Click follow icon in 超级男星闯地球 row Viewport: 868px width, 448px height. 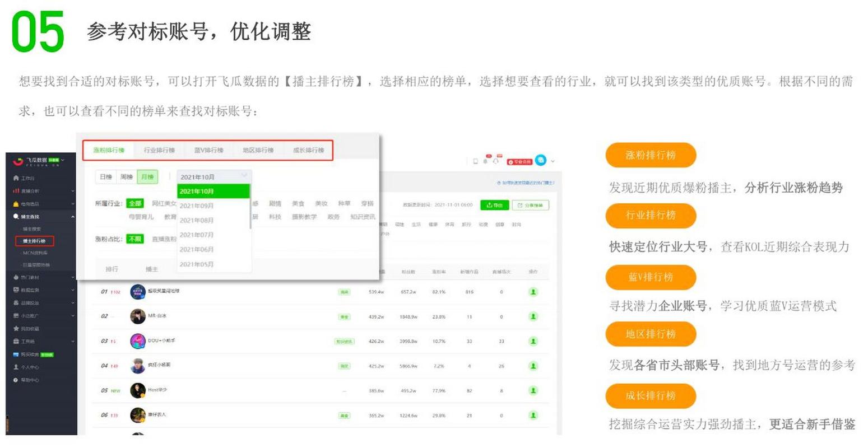tap(533, 292)
